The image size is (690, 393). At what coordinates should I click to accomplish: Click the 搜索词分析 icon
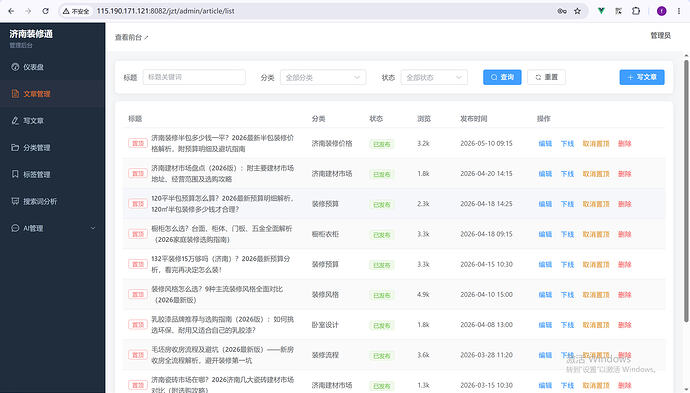coord(15,201)
